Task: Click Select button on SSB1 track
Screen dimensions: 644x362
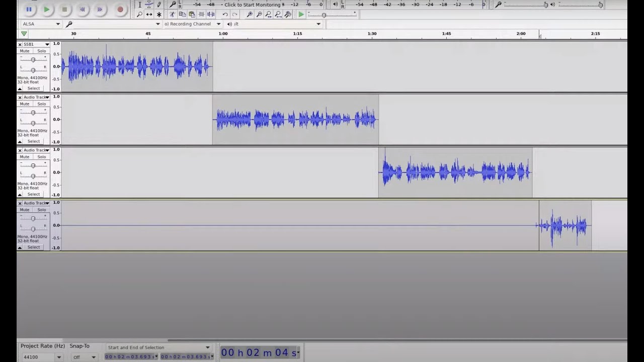Action: 34,88
